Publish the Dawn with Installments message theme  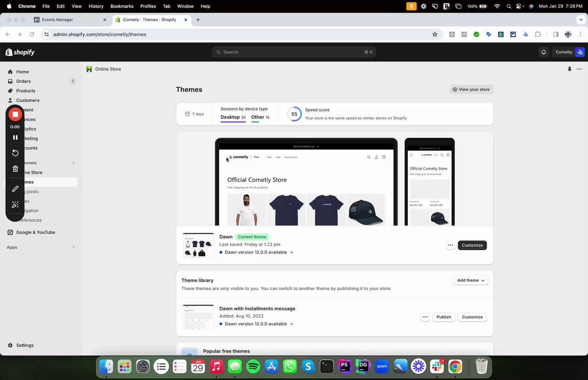[444, 317]
